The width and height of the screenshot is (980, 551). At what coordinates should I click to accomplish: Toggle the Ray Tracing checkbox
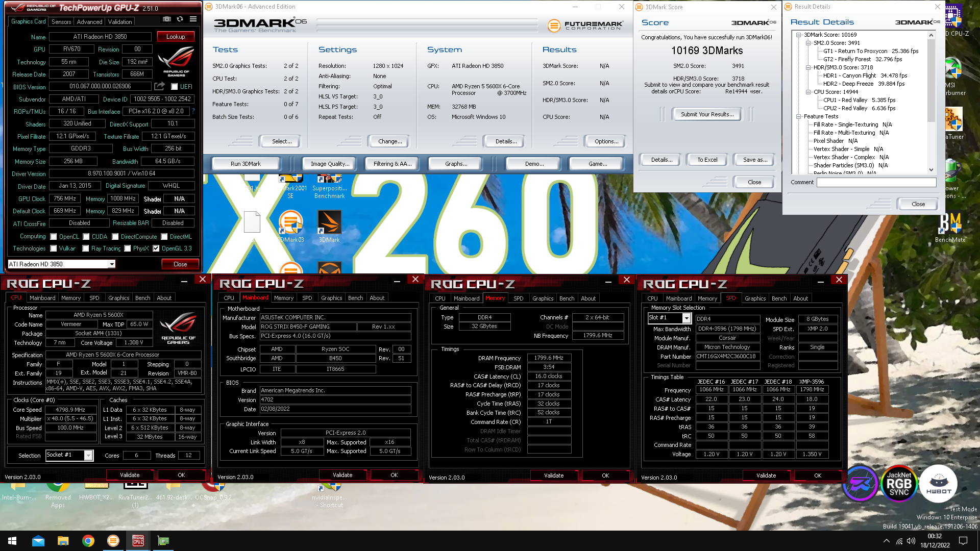coord(86,248)
